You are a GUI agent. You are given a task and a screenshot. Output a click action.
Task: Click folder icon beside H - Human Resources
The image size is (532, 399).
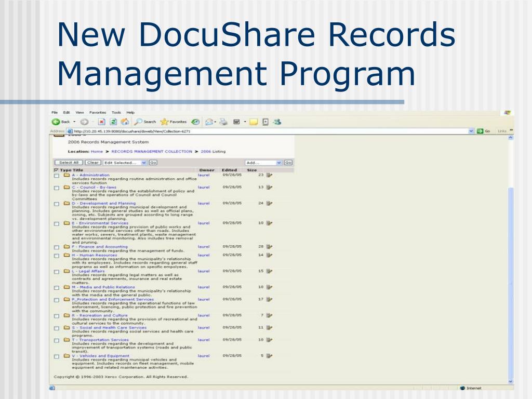click(67, 255)
